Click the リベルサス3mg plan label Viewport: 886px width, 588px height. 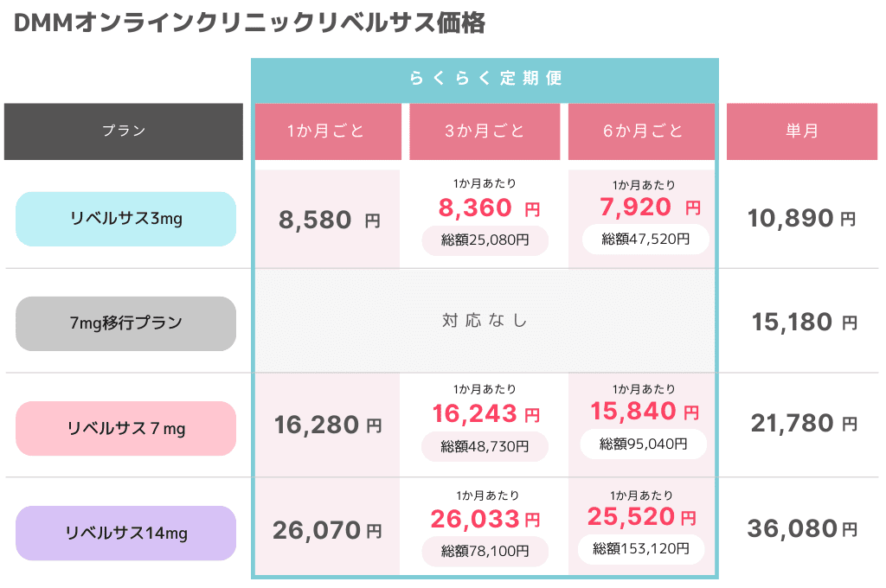pyautogui.click(x=125, y=219)
